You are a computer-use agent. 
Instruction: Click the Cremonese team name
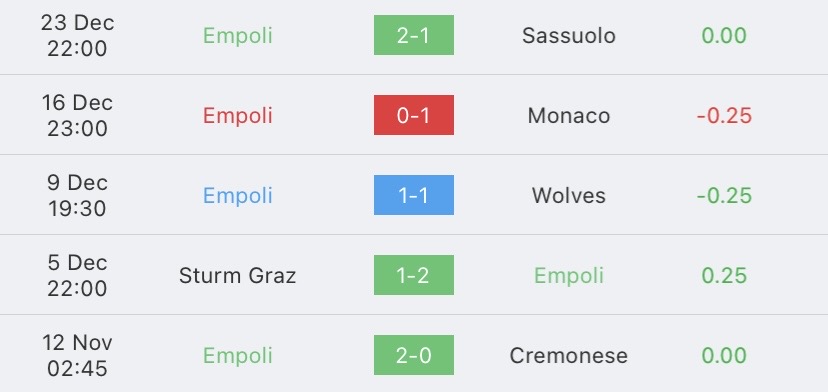pos(569,356)
